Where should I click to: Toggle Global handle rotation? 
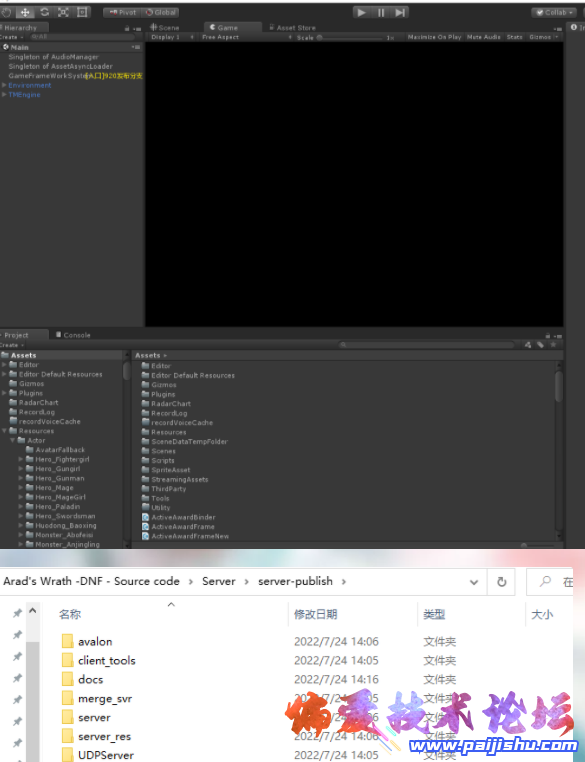160,12
